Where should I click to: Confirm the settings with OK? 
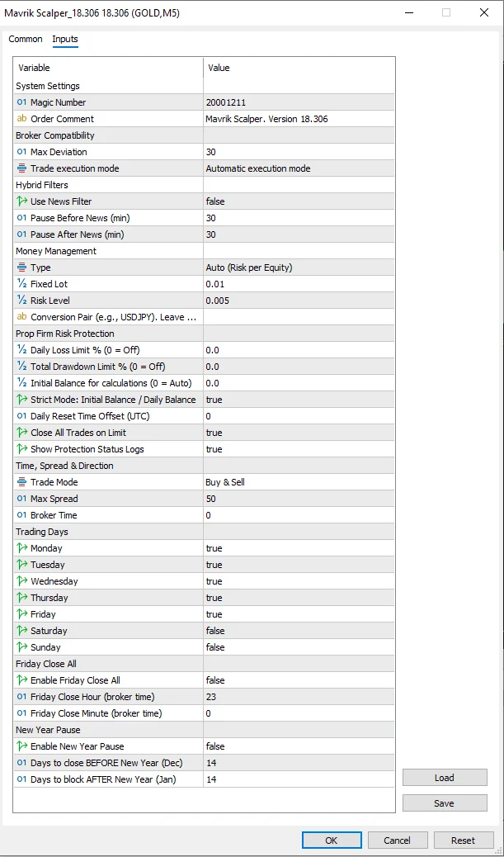pos(332,840)
